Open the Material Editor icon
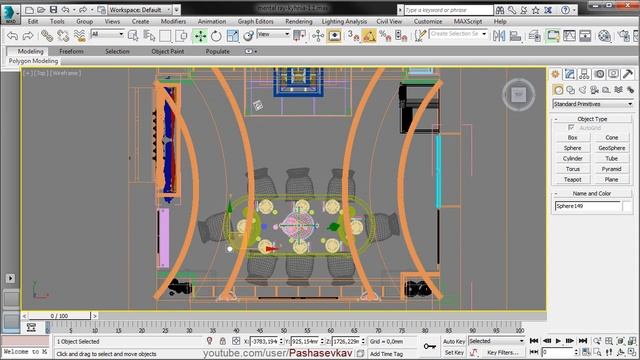The height and width of the screenshot is (360, 640). [x=604, y=36]
